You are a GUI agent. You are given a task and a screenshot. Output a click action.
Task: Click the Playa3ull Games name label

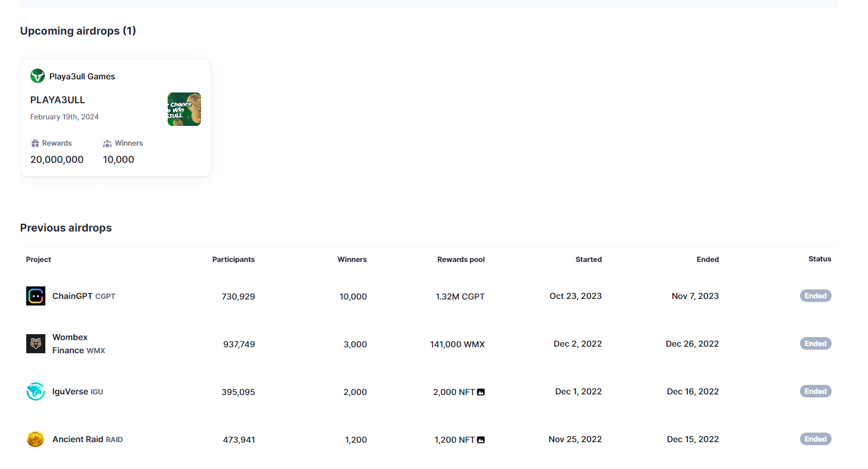[x=82, y=76]
